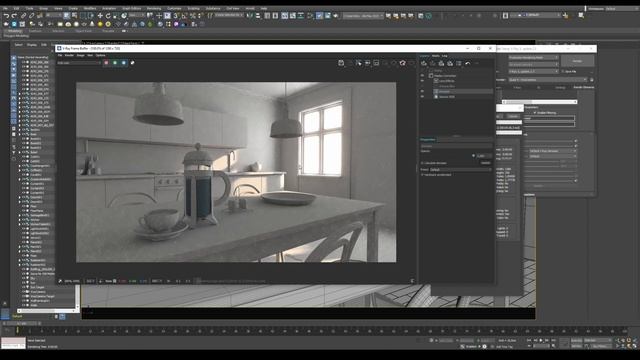640x360 pixels.
Task: Choose the Select and Scale tool
Action: [116, 16]
